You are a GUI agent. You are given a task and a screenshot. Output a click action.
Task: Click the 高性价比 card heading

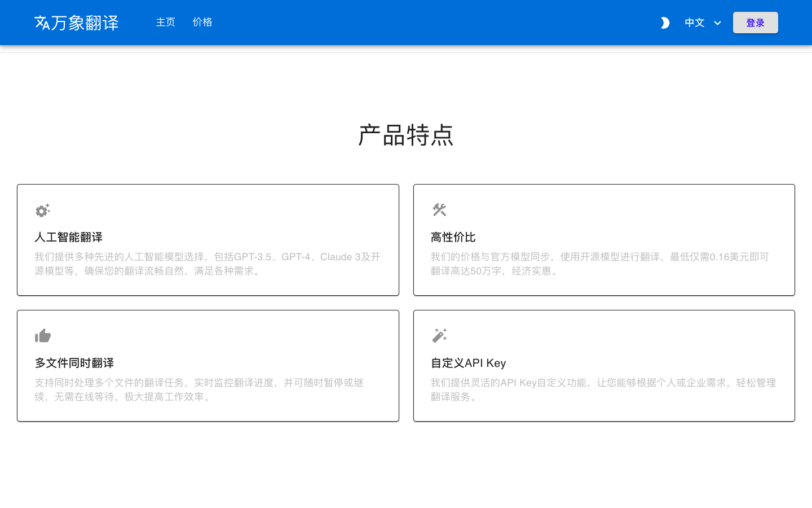(x=453, y=237)
